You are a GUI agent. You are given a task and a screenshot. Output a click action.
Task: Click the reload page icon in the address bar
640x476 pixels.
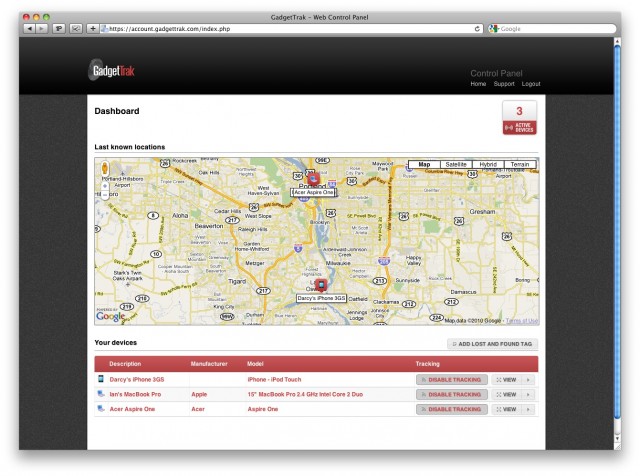[478, 29]
